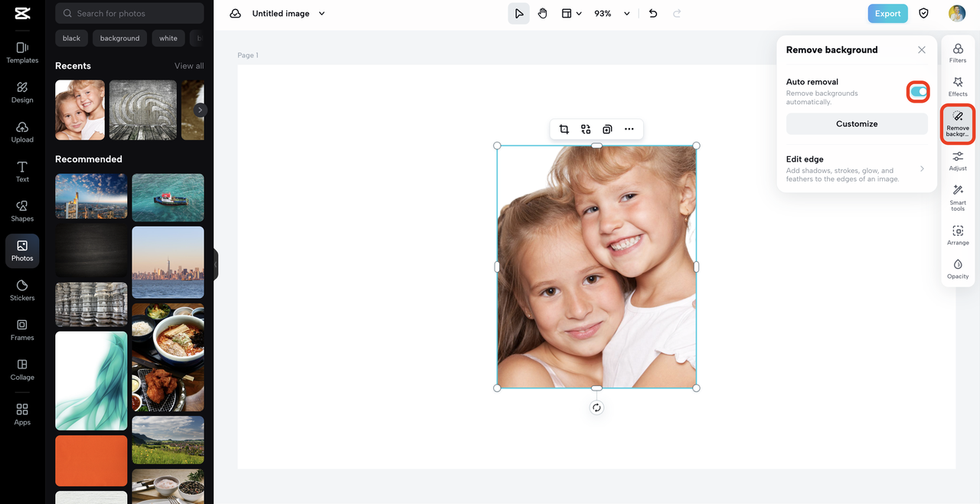This screenshot has height=504, width=980.
Task: Open the Templates panel
Action: (22, 53)
